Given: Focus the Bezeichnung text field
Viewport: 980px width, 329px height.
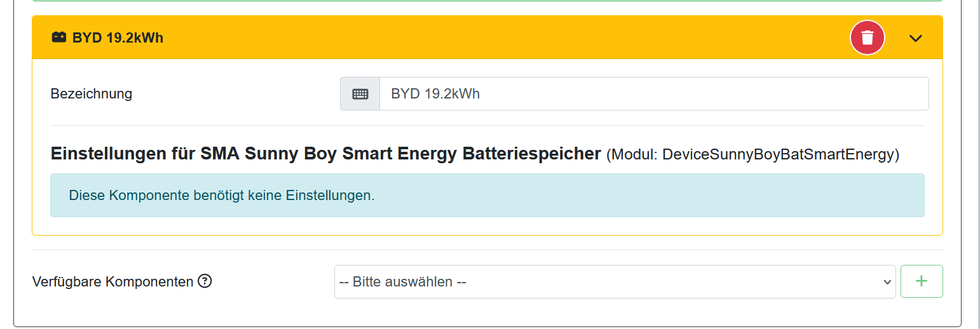Looking at the screenshot, I should [x=654, y=94].
